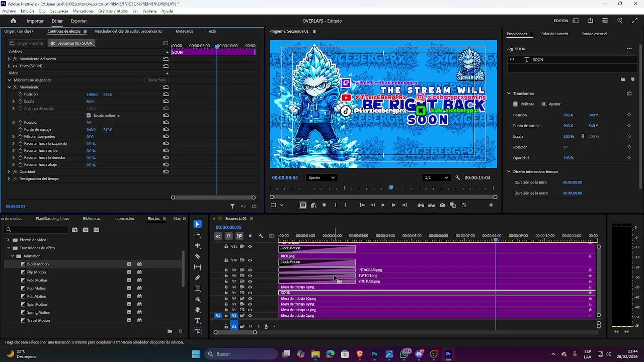Open timeline display settings wrench
Viewport: 644px width, 362px height.
[x=261, y=236]
